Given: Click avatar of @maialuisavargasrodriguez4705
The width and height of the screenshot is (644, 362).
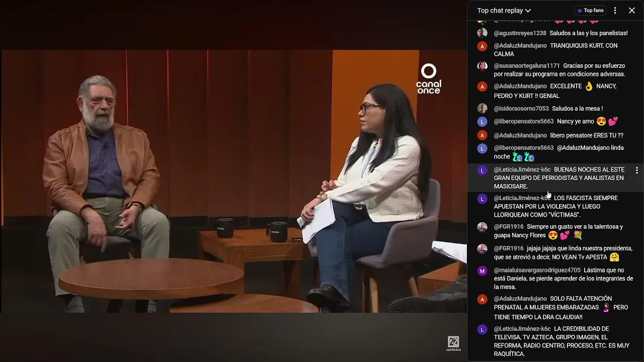Looking at the screenshot, I should pyautogui.click(x=482, y=271).
